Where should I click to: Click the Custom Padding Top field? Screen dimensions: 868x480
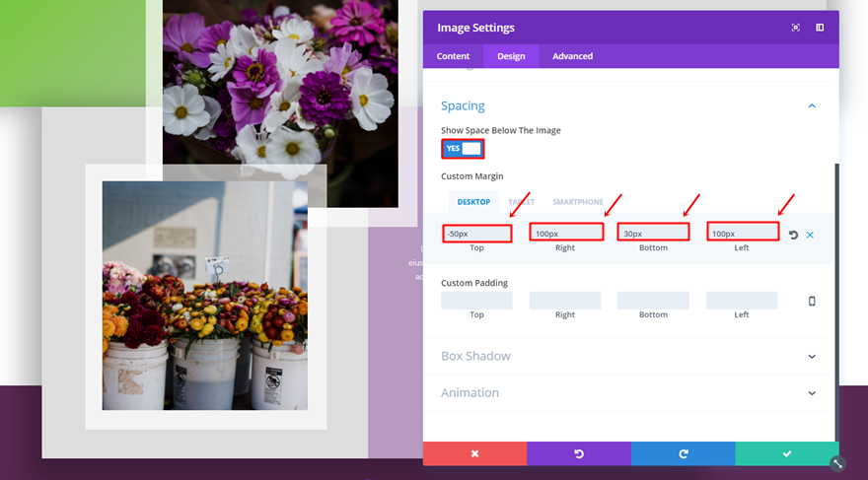tap(476, 301)
